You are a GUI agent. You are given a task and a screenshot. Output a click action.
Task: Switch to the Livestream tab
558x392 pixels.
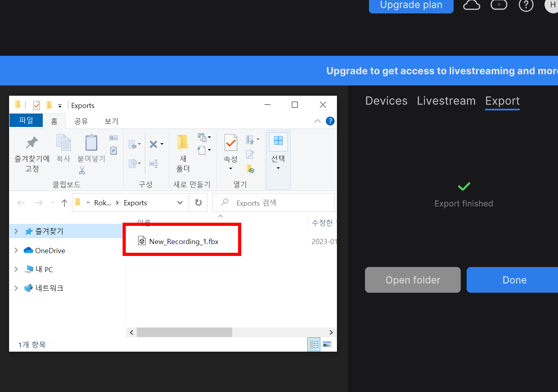pos(446,101)
